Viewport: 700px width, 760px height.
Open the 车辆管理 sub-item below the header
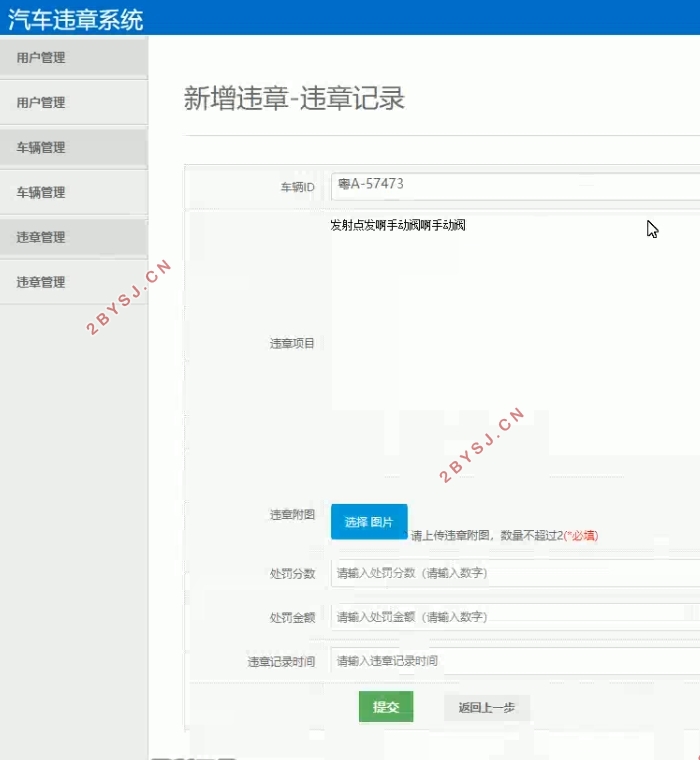click(x=74, y=192)
